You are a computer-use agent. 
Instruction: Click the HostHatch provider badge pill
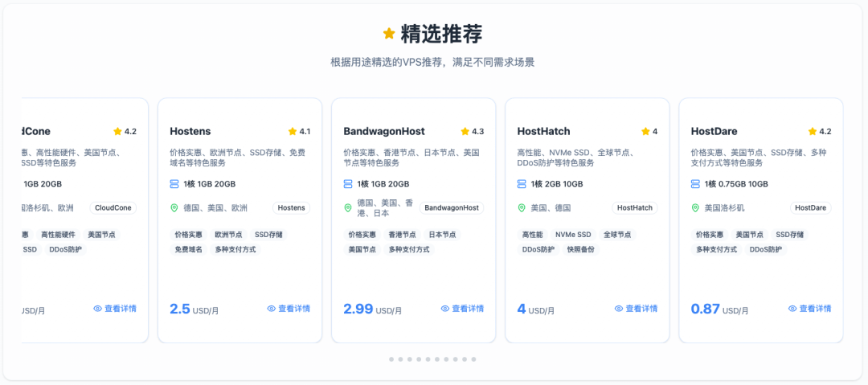[635, 208]
